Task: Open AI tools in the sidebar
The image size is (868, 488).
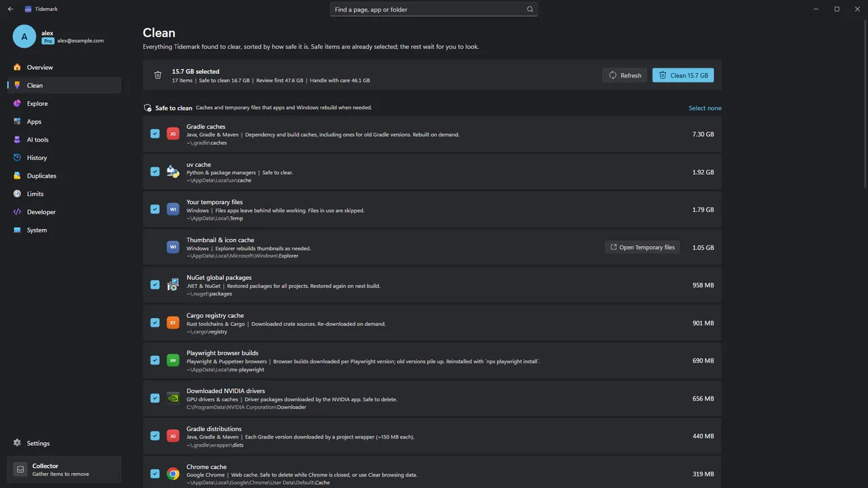Action: coord(64,140)
